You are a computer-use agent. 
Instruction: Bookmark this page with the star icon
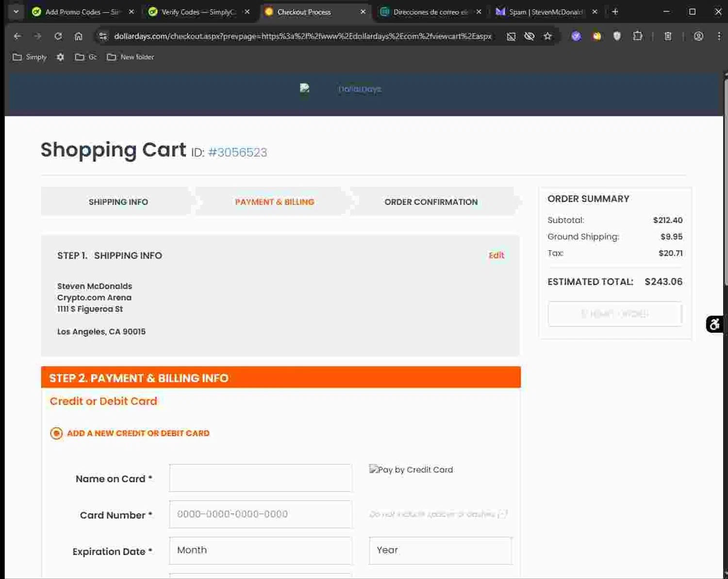click(x=547, y=36)
